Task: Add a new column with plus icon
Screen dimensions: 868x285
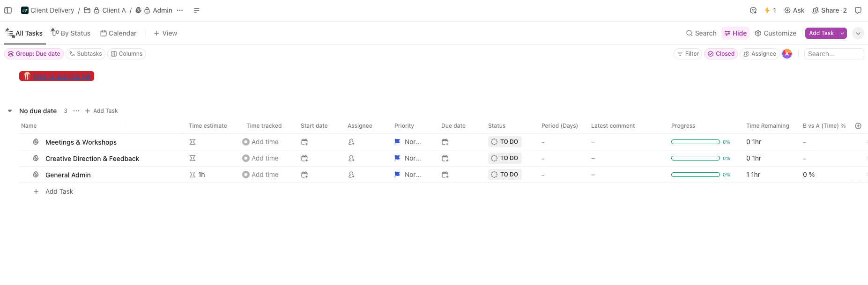Action: (x=858, y=126)
